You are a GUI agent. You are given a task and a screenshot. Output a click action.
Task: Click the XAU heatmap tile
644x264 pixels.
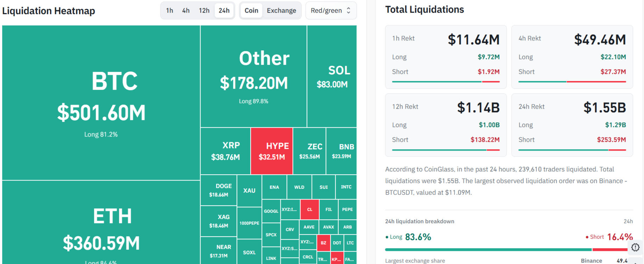[249, 191]
